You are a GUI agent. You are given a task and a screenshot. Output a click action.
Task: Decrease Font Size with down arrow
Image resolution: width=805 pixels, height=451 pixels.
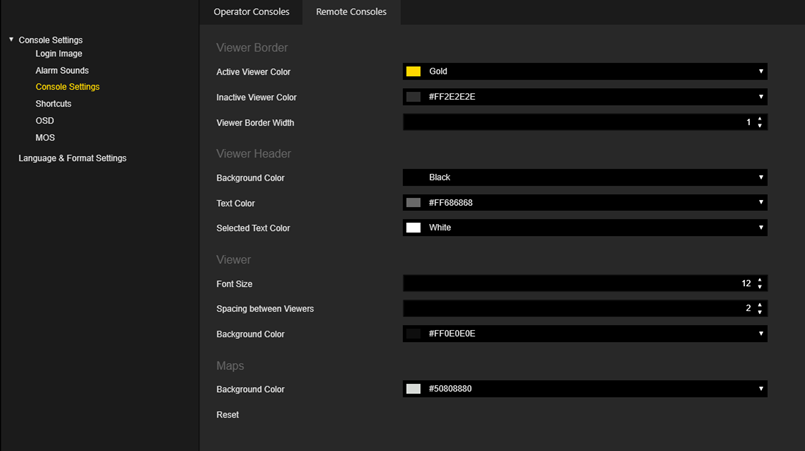point(760,287)
